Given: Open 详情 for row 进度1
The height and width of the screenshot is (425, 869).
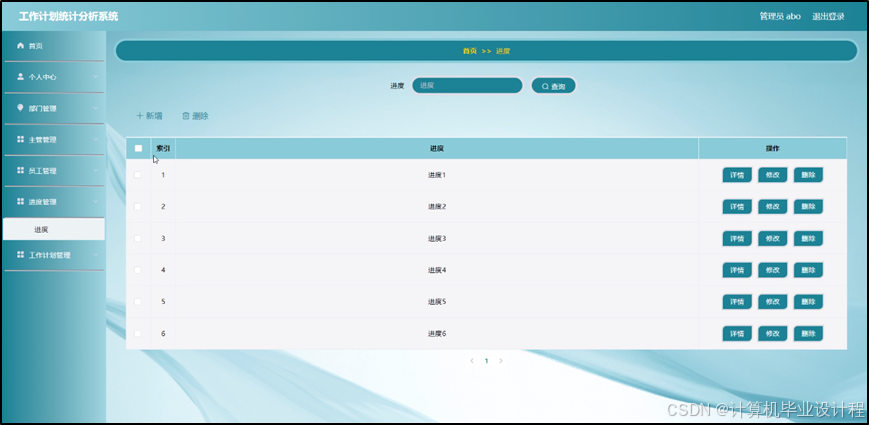Looking at the screenshot, I should 737,175.
